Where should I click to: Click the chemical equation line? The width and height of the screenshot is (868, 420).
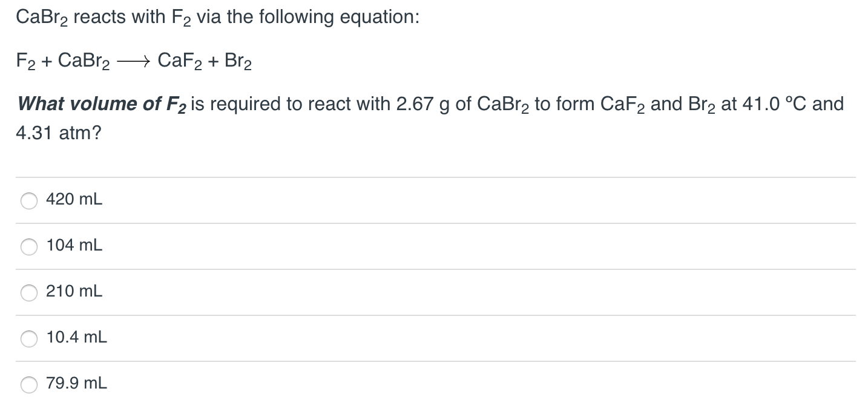coord(133,60)
